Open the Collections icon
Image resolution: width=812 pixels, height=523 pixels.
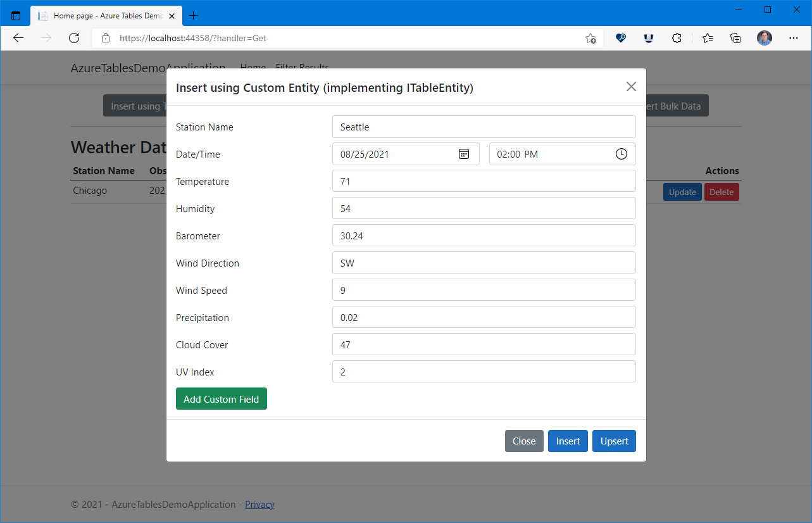pyautogui.click(x=735, y=38)
